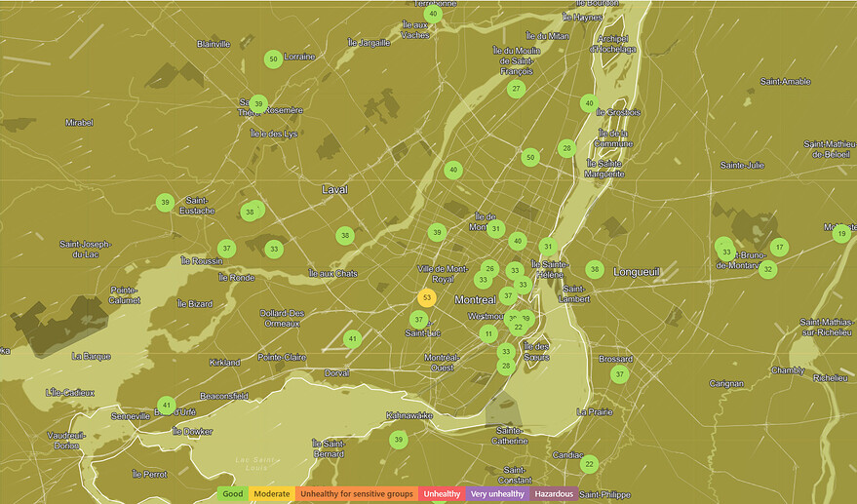Click Unhealthy for sensitive groups legend entry
Viewport: 857px width, 504px height.
pos(356,494)
